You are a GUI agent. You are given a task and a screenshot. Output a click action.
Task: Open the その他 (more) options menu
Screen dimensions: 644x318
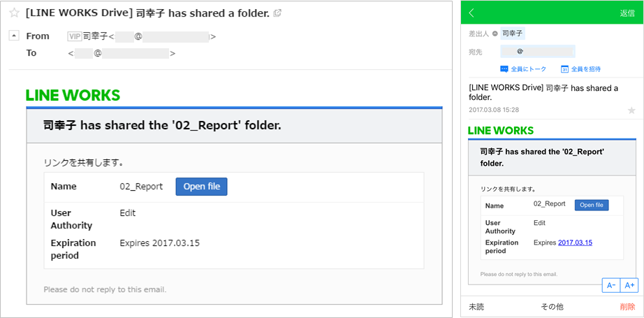552,307
